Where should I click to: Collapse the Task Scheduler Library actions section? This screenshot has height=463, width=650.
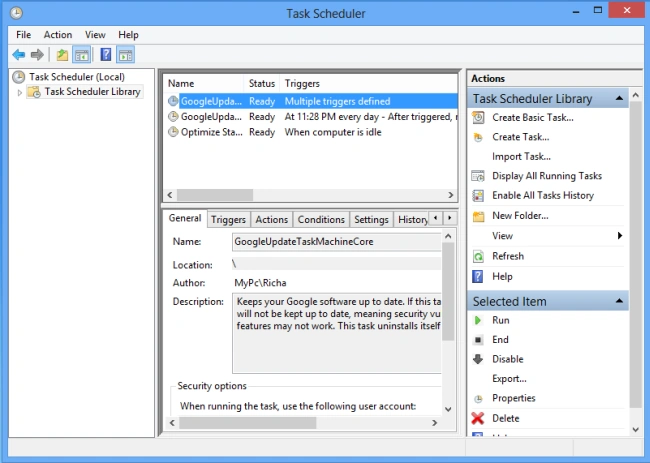[619, 98]
